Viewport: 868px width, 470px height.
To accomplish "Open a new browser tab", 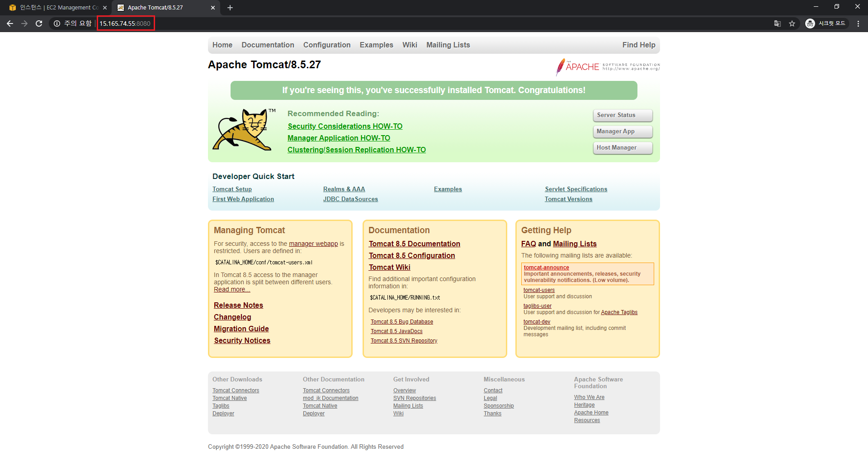I will (230, 8).
